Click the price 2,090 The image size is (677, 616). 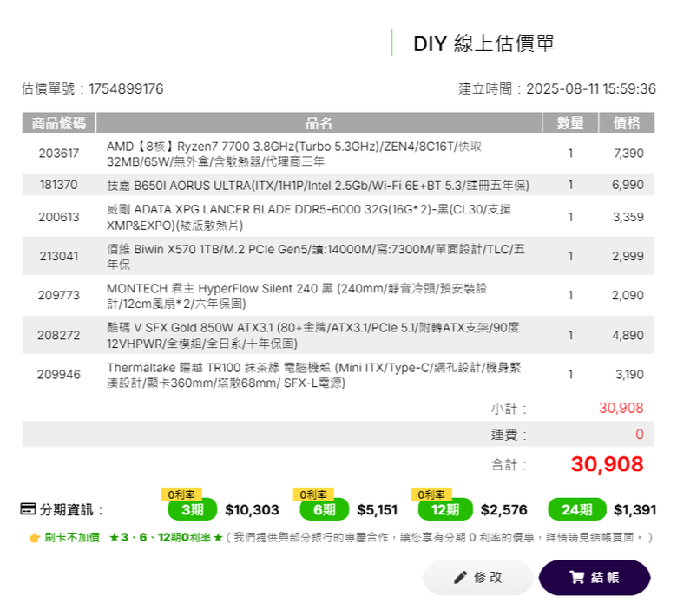tap(628, 295)
